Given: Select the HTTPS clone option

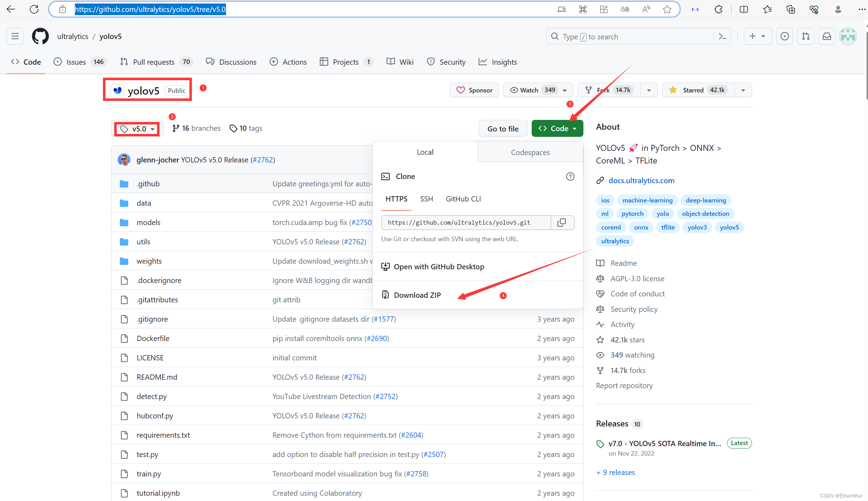Looking at the screenshot, I should click(396, 199).
